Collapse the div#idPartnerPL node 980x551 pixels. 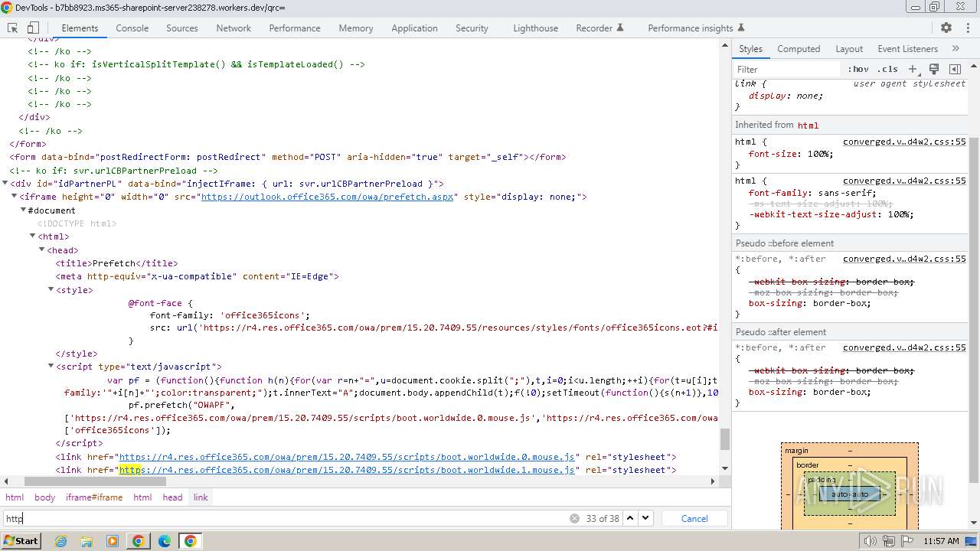pos(5,184)
